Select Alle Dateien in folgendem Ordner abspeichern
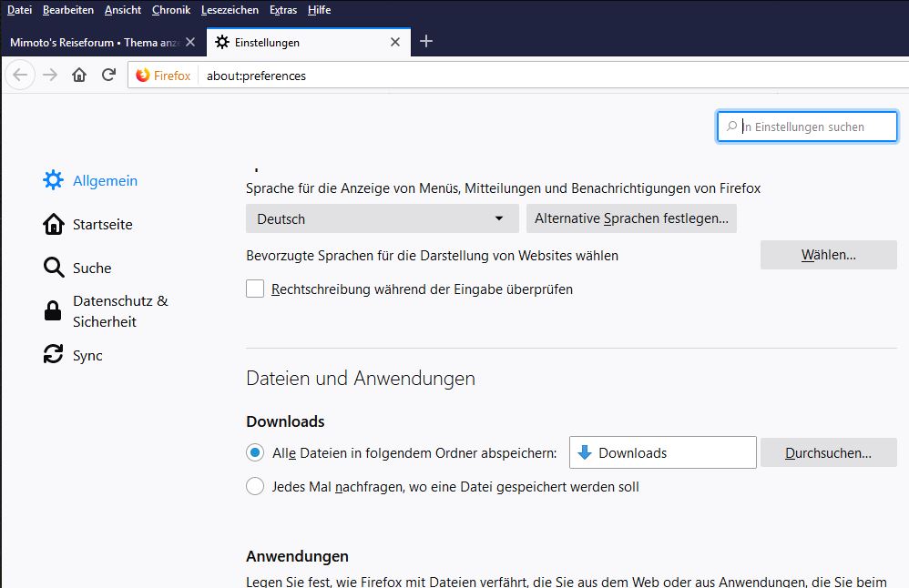This screenshot has width=909, height=588. [x=255, y=452]
